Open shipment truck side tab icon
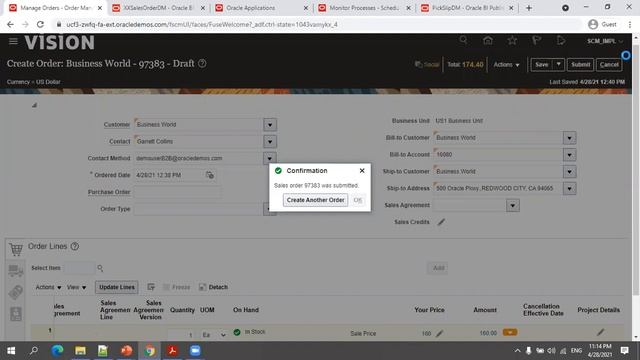The height and width of the screenshot is (360, 640). (16, 270)
